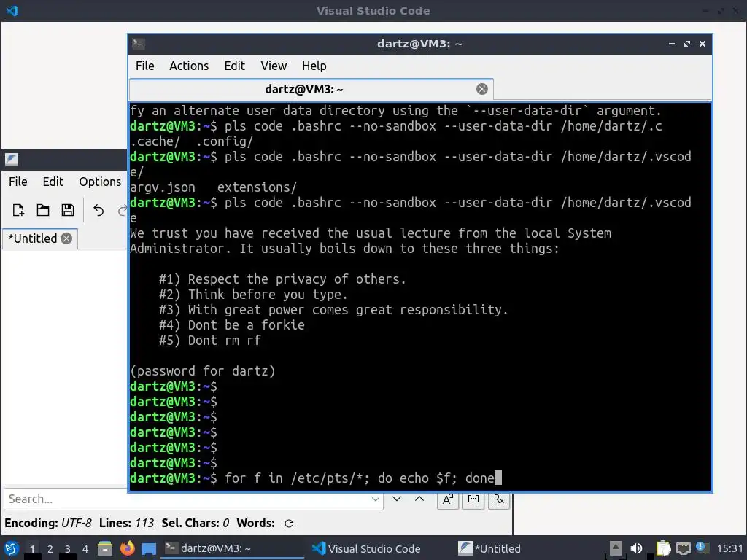Switch to Visual Studio Code in taskbar
This screenshot has height=560, width=747.
pos(367,548)
